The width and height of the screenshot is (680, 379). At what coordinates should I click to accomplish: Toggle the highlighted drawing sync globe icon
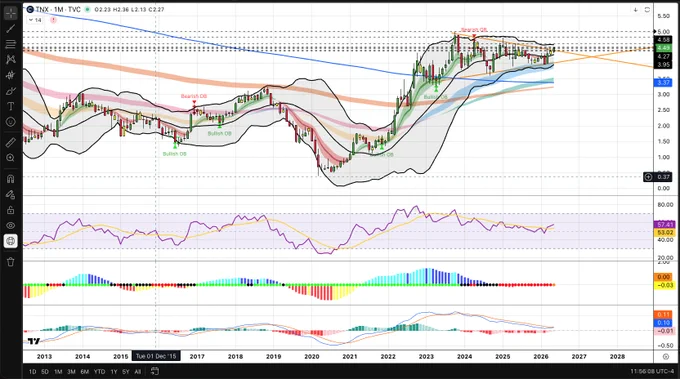tap(10, 241)
